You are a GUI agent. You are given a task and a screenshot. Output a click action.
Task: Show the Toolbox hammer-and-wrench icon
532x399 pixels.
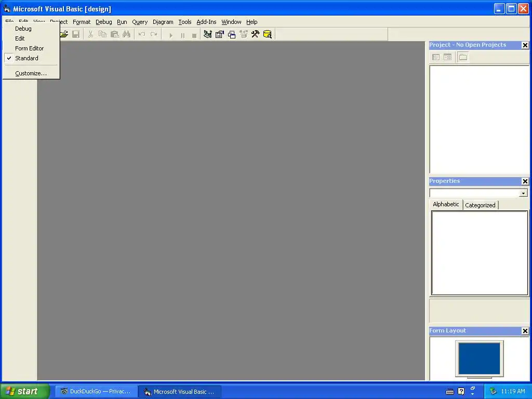[256, 34]
